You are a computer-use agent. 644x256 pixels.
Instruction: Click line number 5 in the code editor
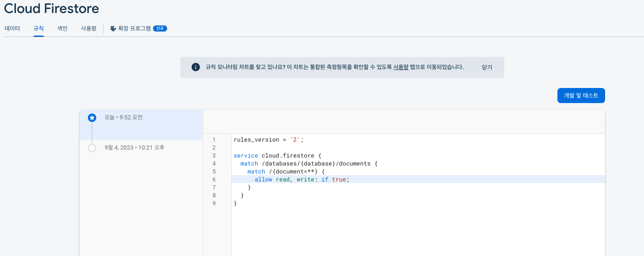214,171
